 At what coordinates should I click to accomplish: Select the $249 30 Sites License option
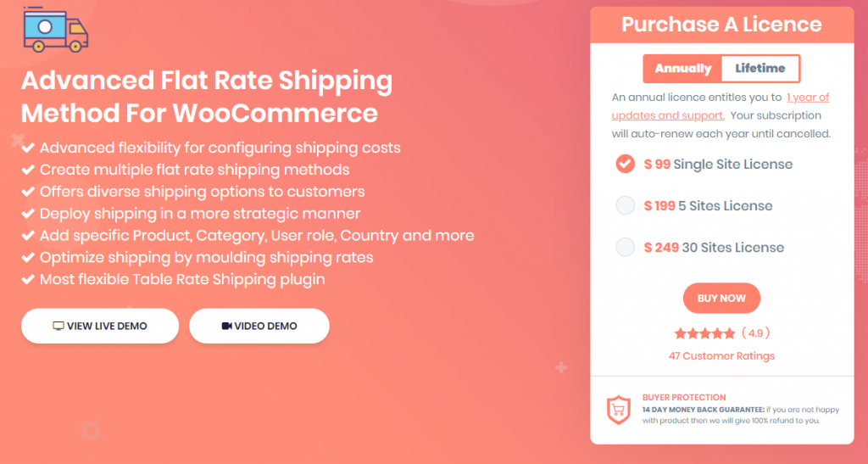click(x=625, y=248)
